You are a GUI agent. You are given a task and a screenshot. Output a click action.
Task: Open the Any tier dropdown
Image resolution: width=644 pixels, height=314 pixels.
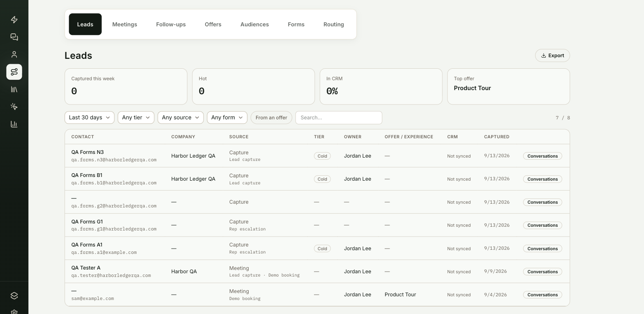coord(136,118)
